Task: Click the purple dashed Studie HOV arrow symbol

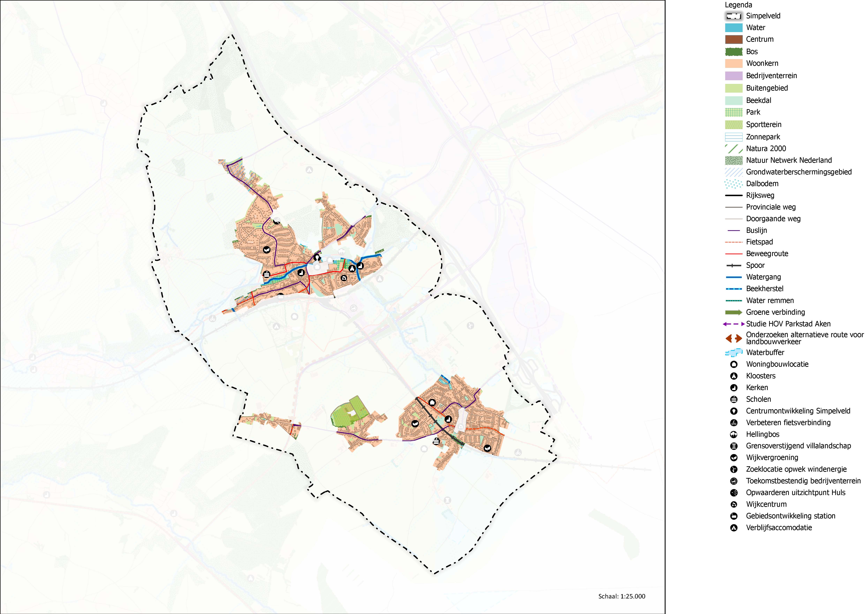Action: point(734,324)
